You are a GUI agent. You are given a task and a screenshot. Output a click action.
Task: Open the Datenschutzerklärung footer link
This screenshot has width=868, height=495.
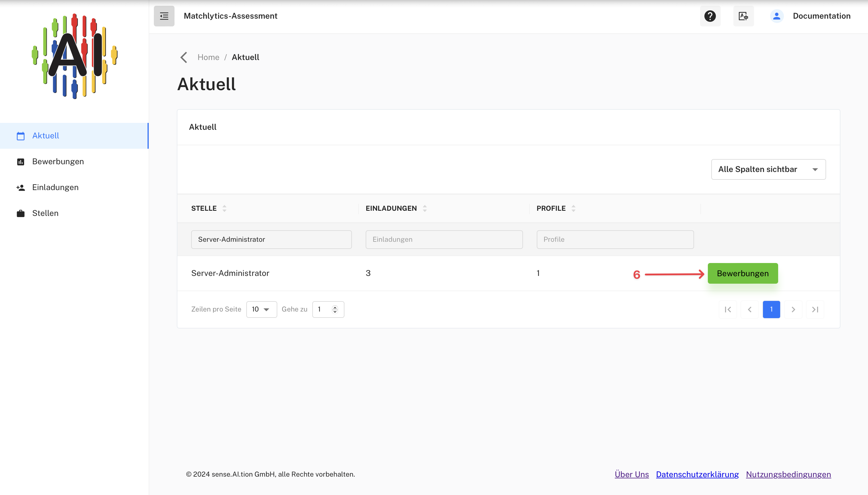pos(697,474)
